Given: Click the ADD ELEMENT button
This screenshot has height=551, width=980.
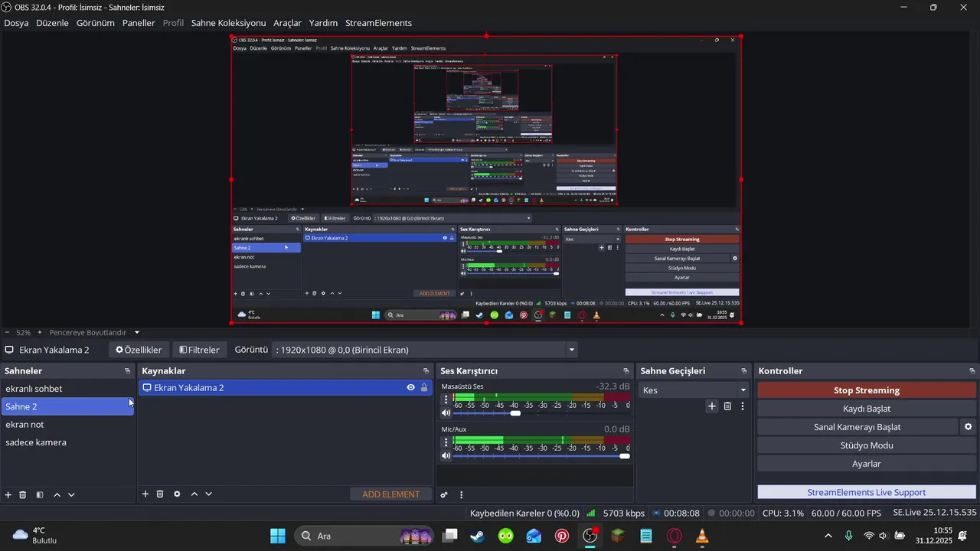Looking at the screenshot, I should point(391,494).
